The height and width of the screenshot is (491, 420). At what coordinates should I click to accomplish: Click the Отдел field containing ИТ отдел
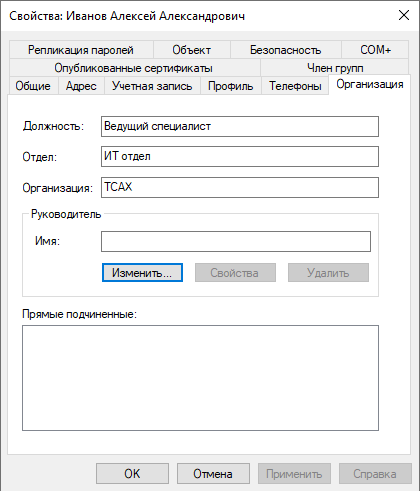pyautogui.click(x=240, y=156)
